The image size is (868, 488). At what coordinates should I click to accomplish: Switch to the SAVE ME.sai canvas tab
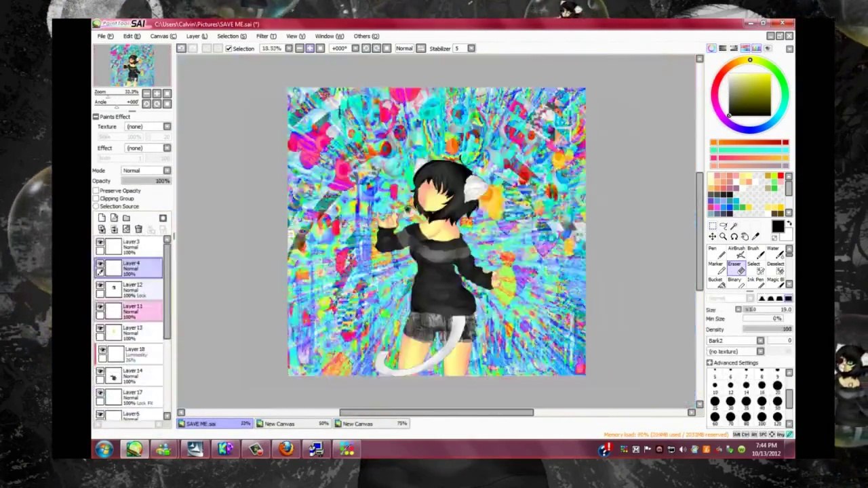click(216, 424)
